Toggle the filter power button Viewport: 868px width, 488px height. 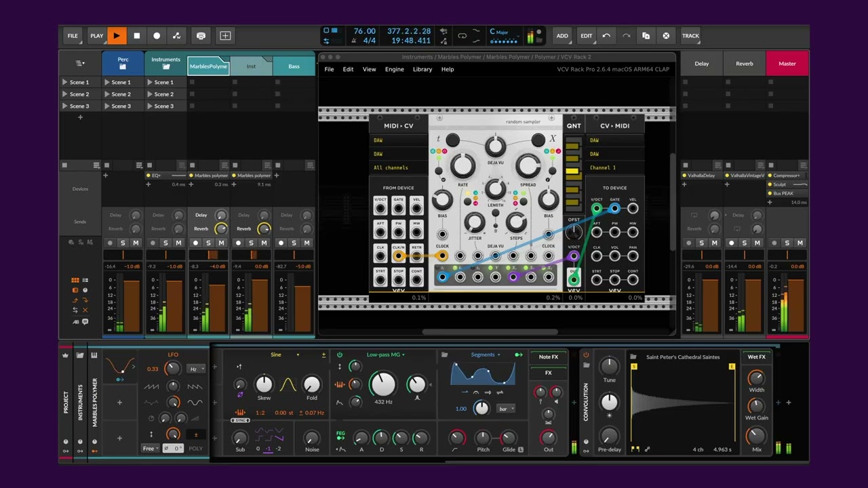[340, 354]
